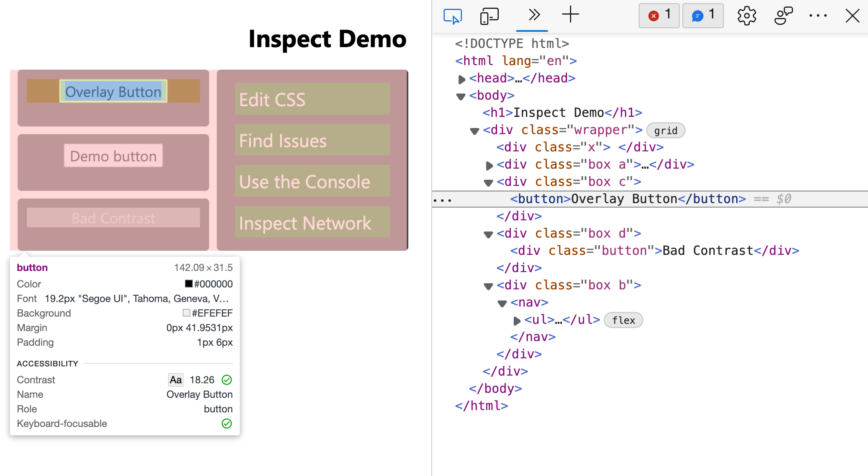Collapse the nav element node
The width and height of the screenshot is (868, 476).
pyautogui.click(x=502, y=304)
